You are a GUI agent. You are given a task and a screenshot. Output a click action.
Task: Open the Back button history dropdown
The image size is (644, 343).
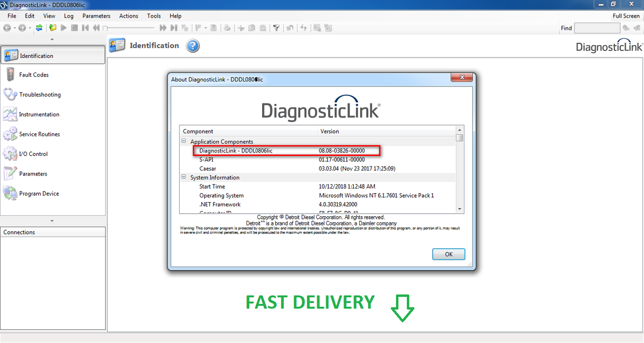pos(15,28)
